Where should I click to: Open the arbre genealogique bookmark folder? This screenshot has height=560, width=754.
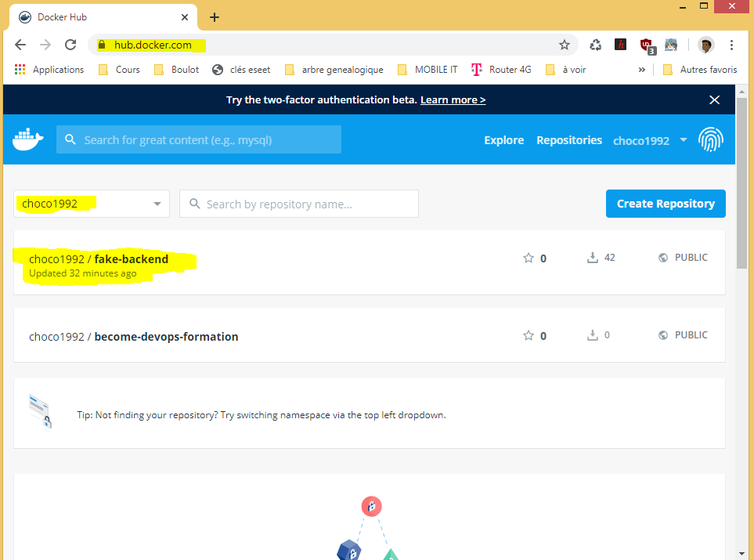(334, 70)
